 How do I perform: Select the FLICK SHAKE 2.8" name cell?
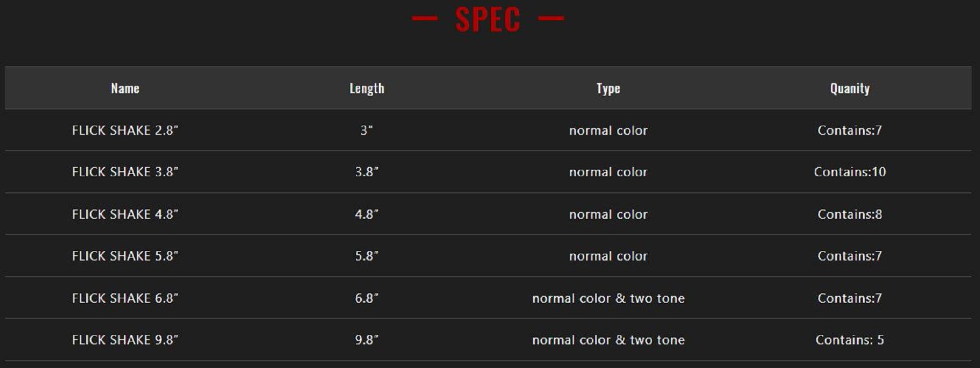coord(125,131)
